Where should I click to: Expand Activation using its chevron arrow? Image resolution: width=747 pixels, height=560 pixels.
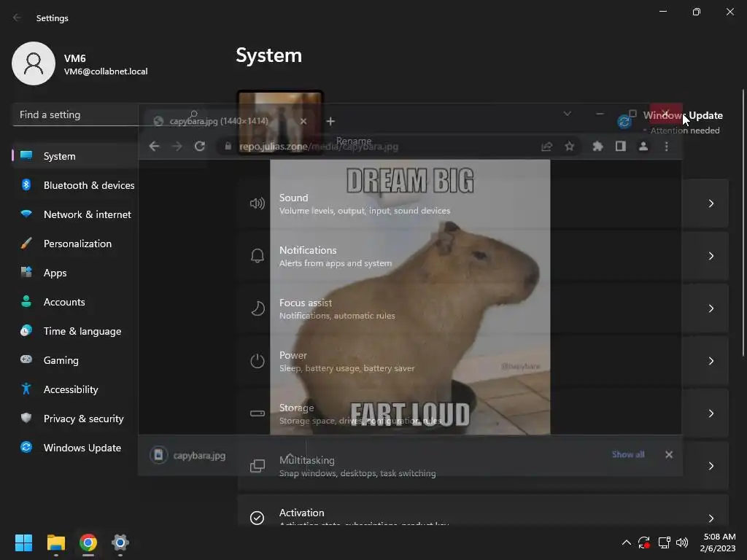[x=711, y=518]
